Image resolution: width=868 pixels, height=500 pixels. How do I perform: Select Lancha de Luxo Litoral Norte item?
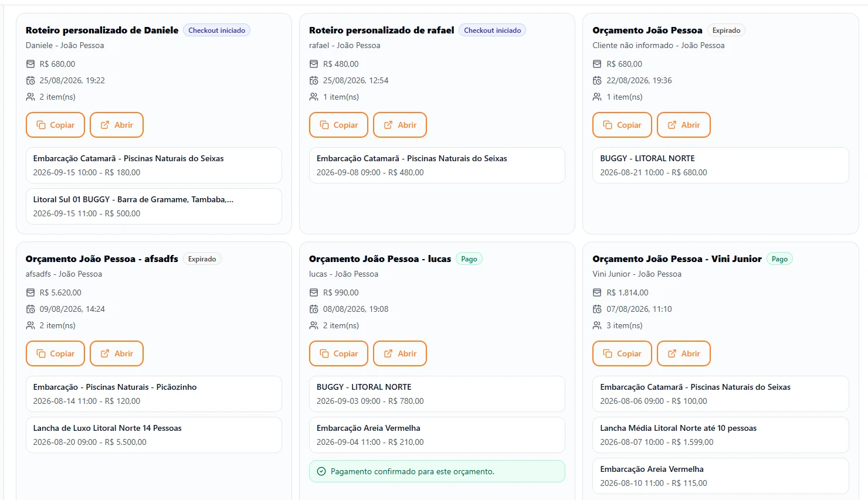click(x=154, y=435)
